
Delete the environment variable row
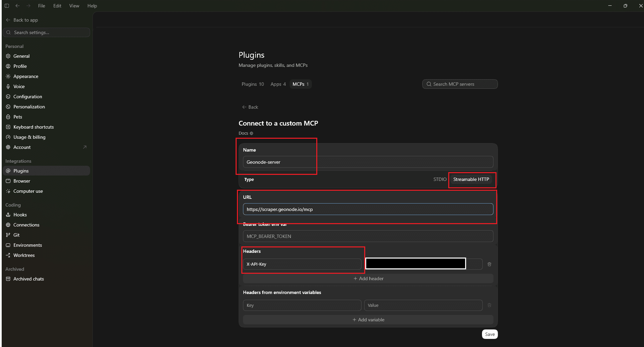pyautogui.click(x=489, y=305)
